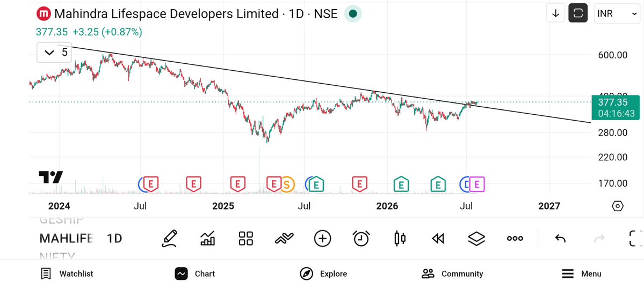
Task: Go to the Watchlist tab
Action: pos(67,274)
